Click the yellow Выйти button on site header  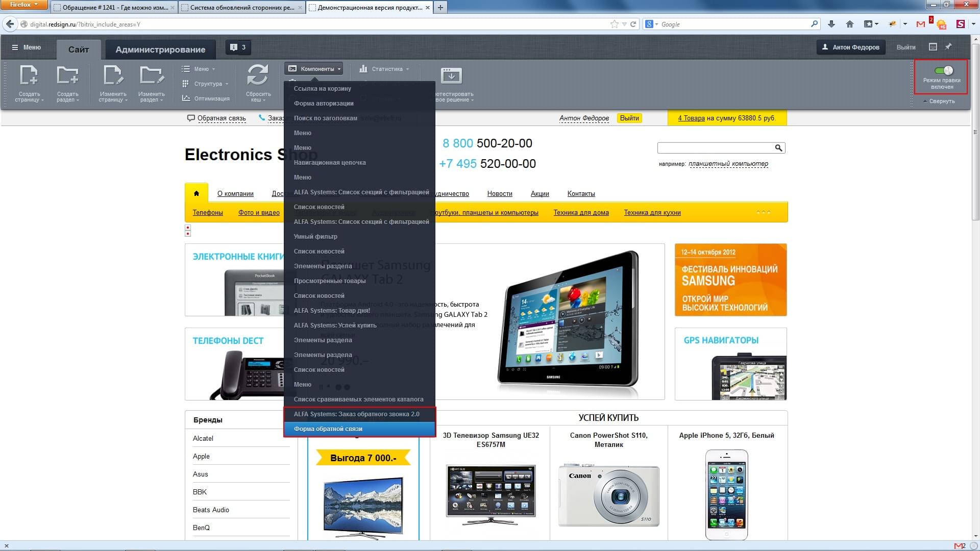629,118
